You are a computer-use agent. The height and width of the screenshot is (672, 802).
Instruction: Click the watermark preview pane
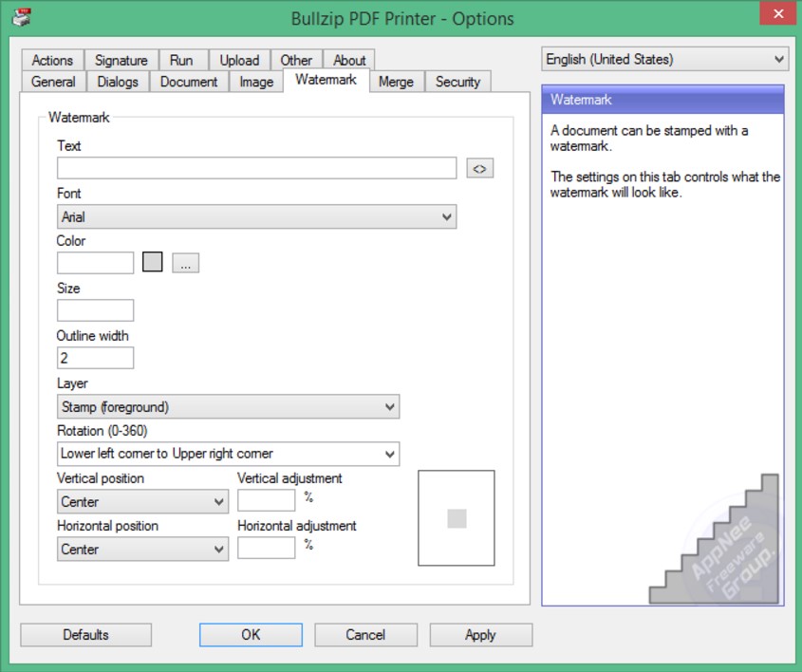pos(457,515)
